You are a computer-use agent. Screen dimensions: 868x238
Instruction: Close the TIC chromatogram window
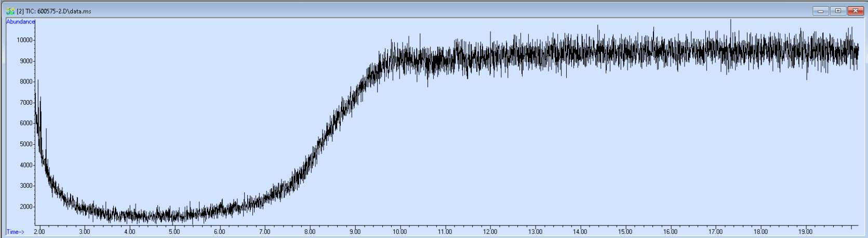click(x=855, y=11)
